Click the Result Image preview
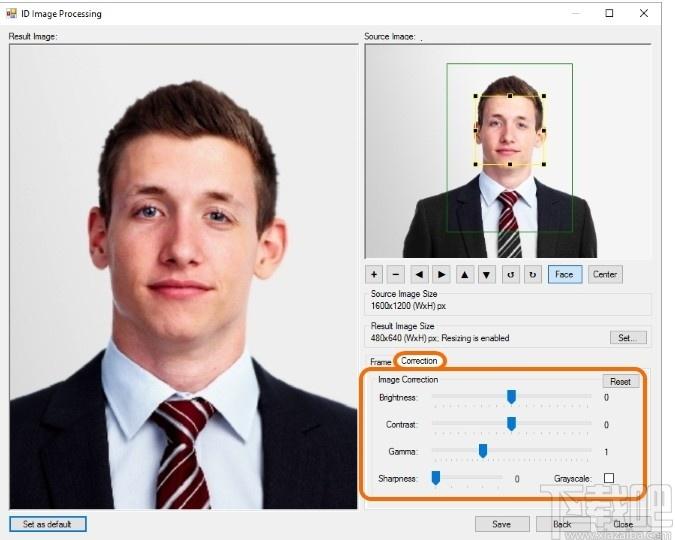 click(183, 277)
